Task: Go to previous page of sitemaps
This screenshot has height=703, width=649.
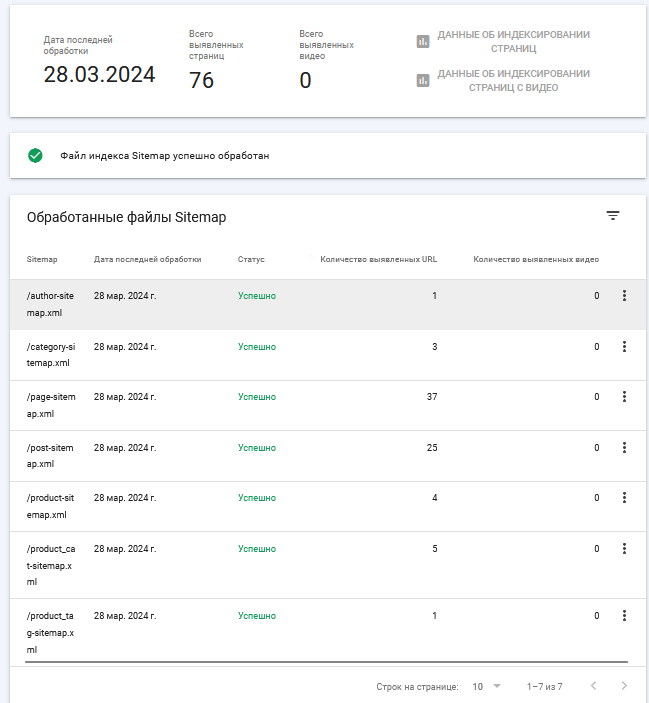Action: tap(593, 686)
